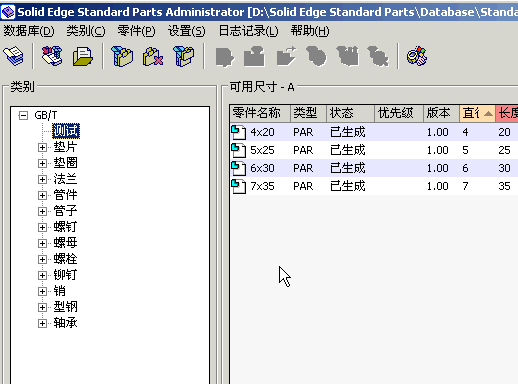Click the sixth greyed-out part toolbar icon
Screen dimensions: 518x384
[378, 56]
